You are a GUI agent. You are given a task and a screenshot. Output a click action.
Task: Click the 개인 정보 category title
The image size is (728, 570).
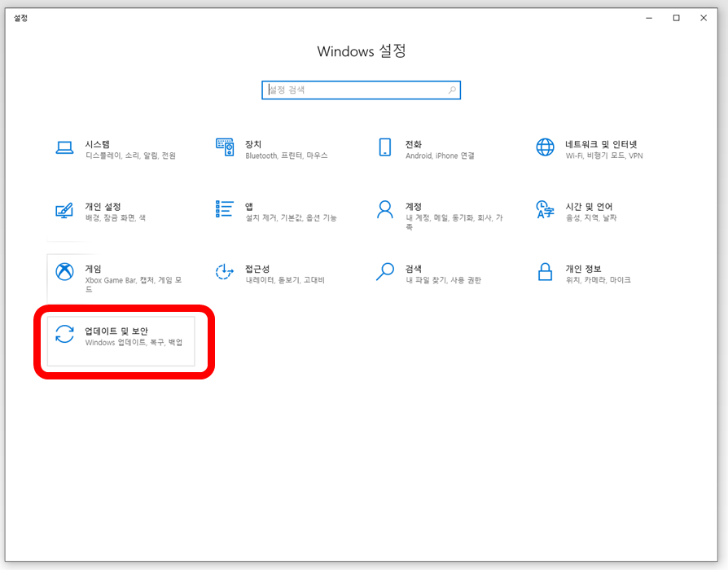583,269
